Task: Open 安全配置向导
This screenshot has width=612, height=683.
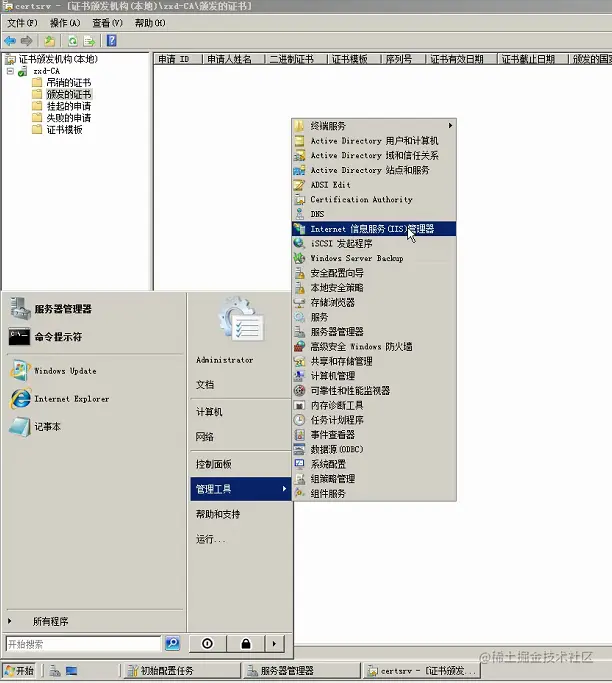Action: pyautogui.click(x=374, y=273)
